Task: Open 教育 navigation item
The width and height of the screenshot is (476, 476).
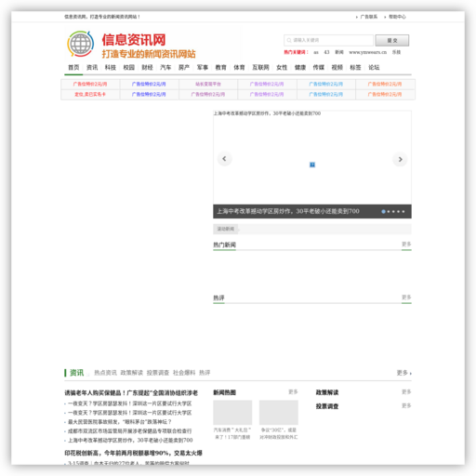Action: (221, 67)
